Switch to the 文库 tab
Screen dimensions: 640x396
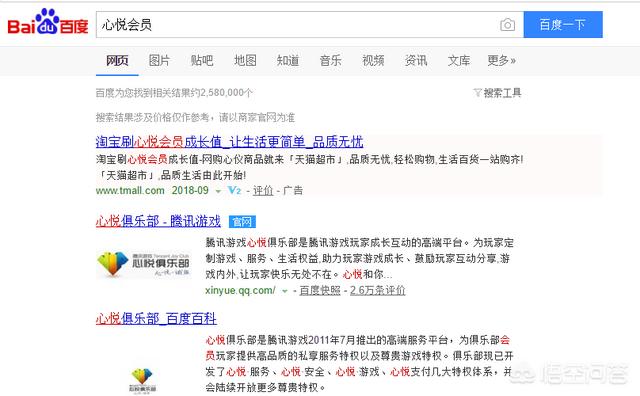tap(459, 60)
